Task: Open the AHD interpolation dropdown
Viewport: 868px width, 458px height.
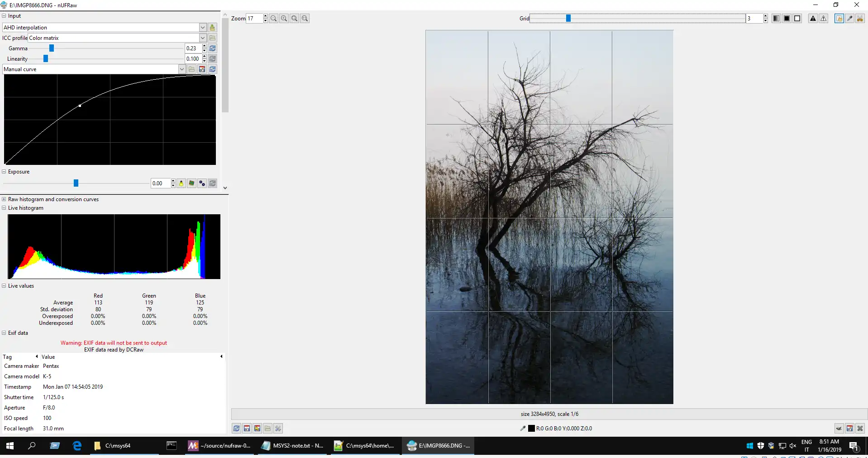Action: 203,28
